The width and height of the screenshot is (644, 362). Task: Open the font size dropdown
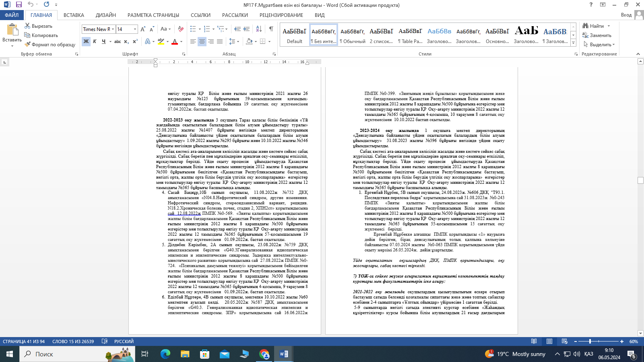pyautogui.click(x=135, y=29)
